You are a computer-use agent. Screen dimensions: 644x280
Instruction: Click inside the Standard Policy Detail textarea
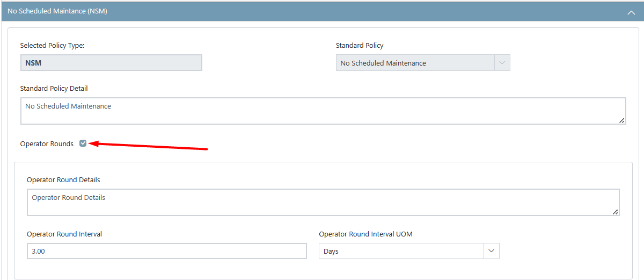point(323,111)
